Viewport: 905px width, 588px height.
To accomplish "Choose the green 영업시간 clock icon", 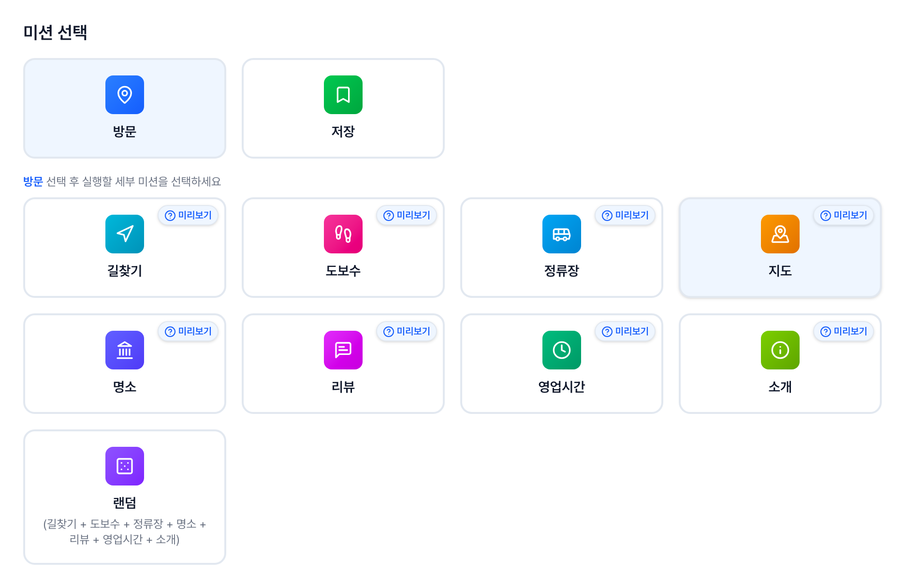I will (562, 350).
